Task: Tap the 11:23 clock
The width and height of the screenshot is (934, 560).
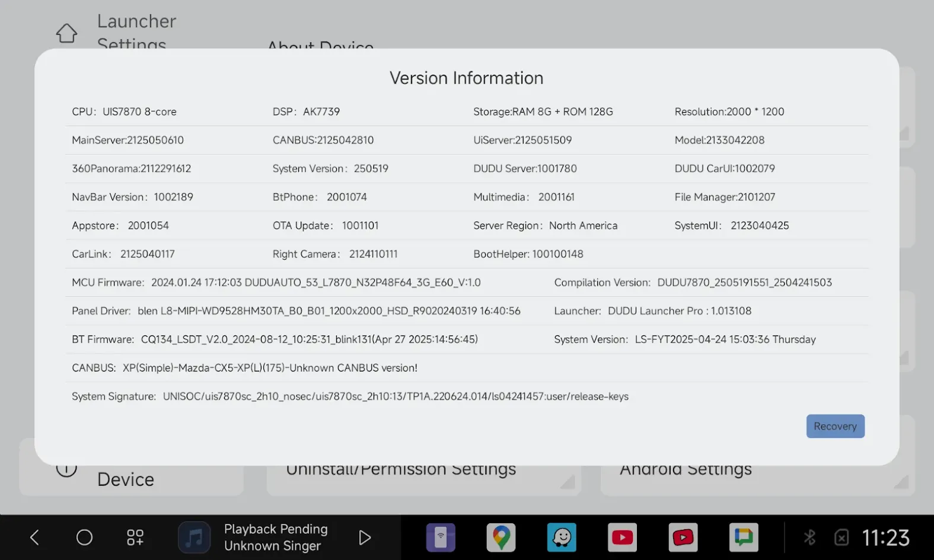Action: pyautogui.click(x=885, y=537)
